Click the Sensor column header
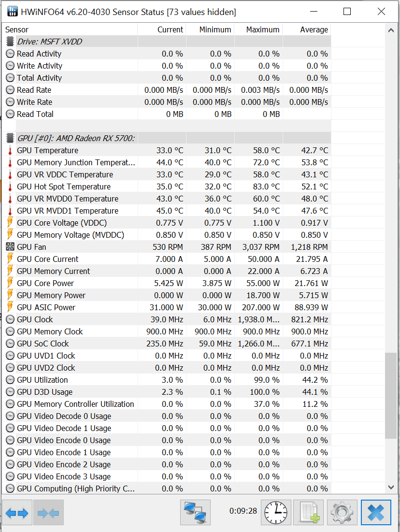The image size is (400, 532). click(x=70, y=29)
